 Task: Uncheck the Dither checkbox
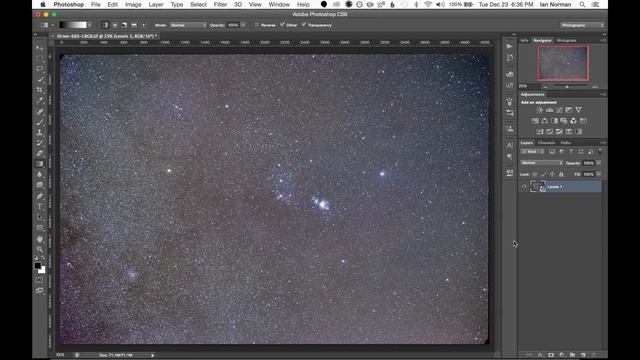point(282,25)
